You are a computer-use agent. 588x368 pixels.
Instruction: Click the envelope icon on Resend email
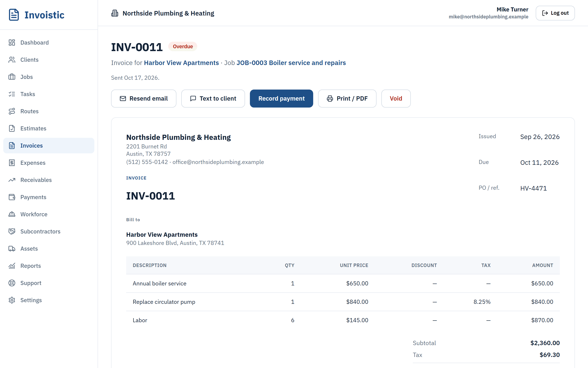coord(123,99)
